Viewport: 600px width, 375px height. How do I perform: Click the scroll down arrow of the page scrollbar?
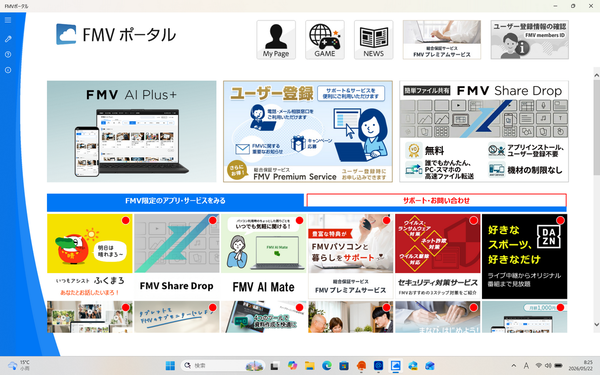coord(596,324)
